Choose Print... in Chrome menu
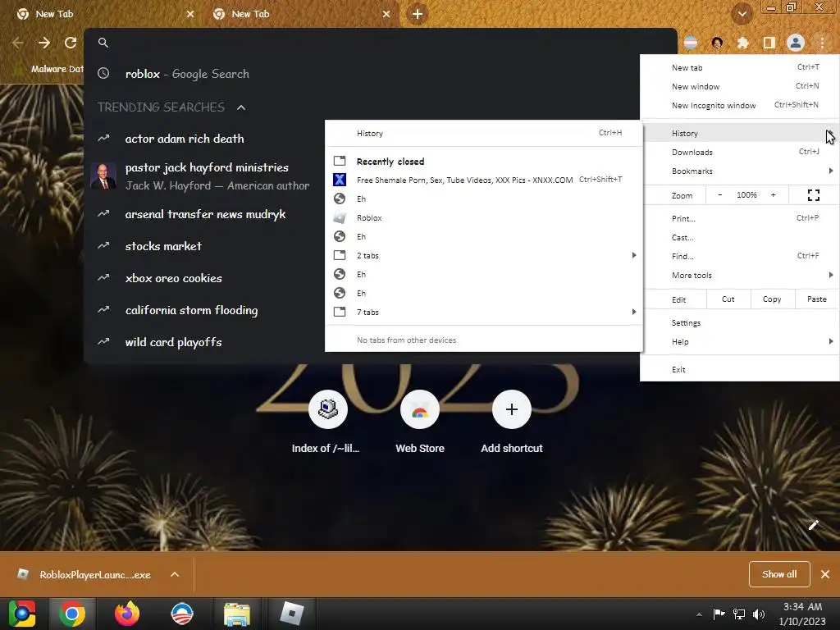The width and height of the screenshot is (840, 630). click(x=740, y=218)
